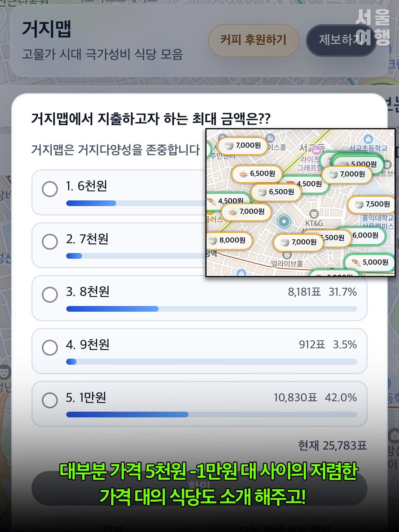Click the 커피 후원하기 button
Screen dimensions: 399x532
tap(253, 40)
